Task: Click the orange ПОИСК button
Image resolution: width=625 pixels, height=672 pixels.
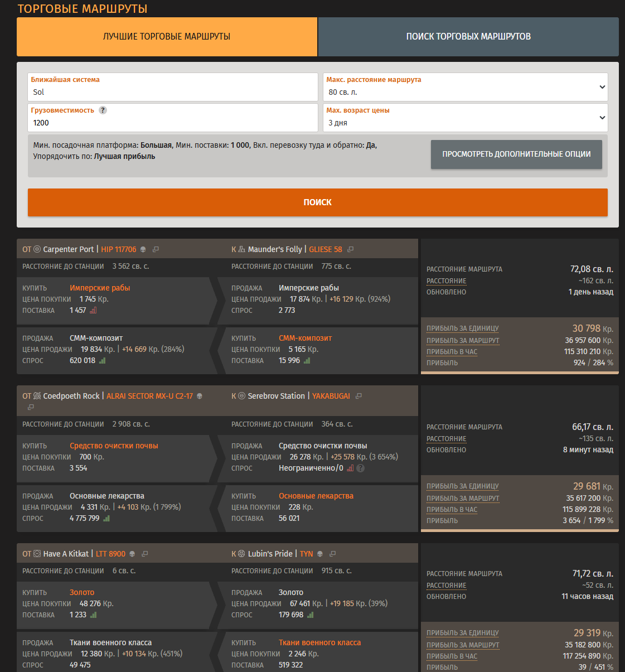Action: pyautogui.click(x=318, y=202)
